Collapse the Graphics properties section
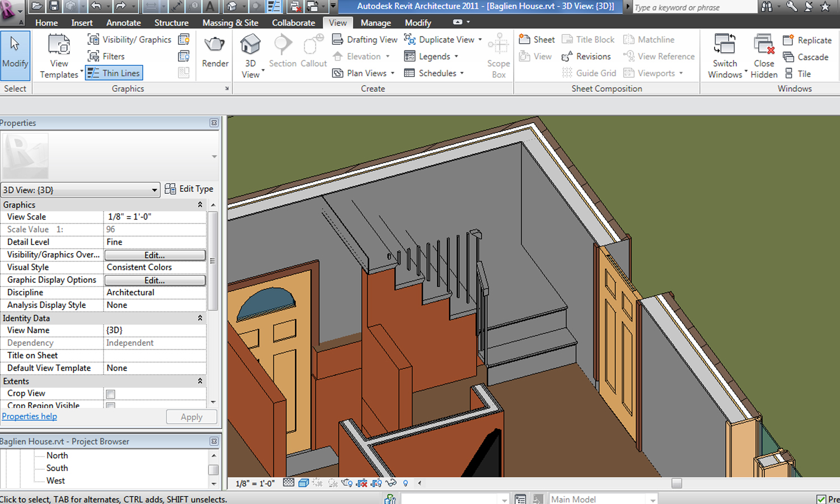840x504 pixels. click(x=200, y=205)
